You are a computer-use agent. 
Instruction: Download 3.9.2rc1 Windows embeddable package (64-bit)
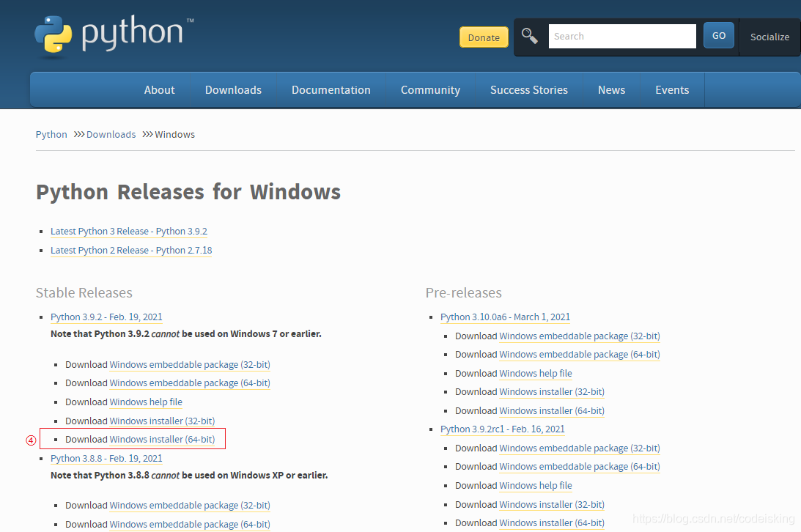(x=579, y=466)
